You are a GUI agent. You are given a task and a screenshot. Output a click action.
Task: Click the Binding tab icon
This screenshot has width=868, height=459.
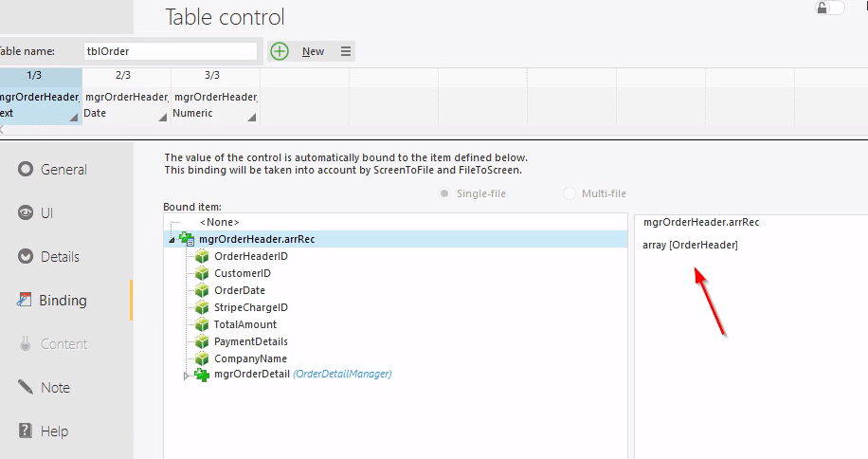point(26,301)
